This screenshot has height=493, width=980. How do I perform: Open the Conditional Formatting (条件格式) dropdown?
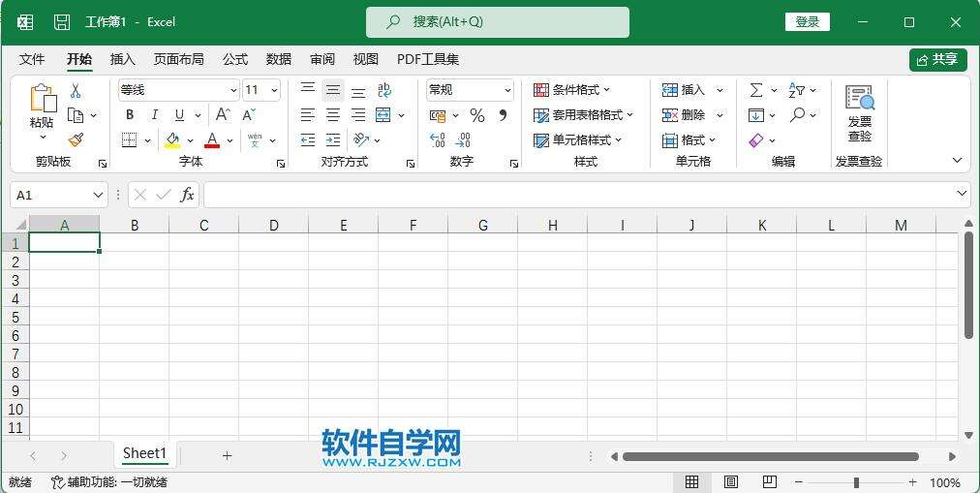(x=572, y=90)
